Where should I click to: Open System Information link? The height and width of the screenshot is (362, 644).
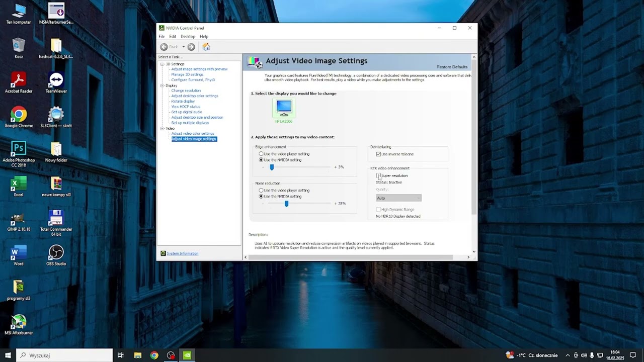[x=182, y=253]
